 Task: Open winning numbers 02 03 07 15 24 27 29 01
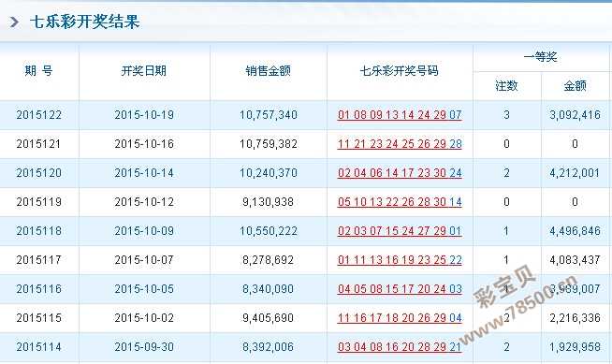[x=400, y=231]
